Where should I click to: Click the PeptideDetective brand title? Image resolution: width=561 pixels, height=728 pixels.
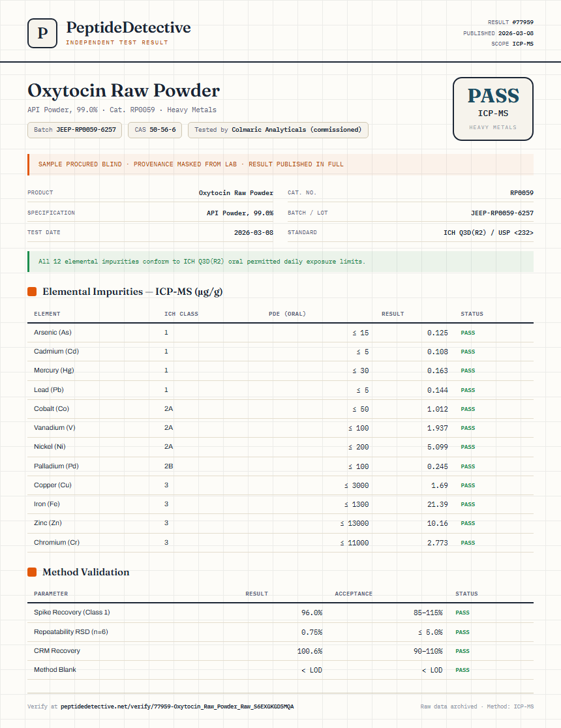pos(128,27)
